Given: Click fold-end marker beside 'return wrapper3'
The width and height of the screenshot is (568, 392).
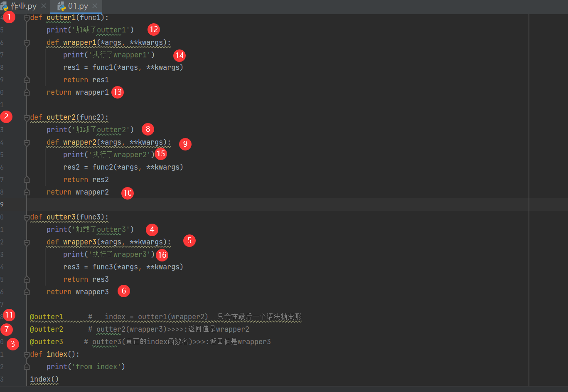Looking at the screenshot, I should 27,292.
